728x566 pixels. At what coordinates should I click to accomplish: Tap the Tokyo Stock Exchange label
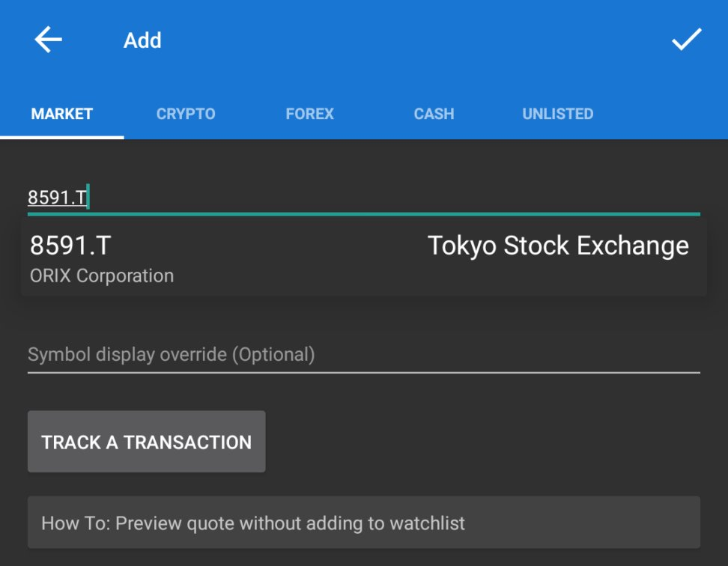point(556,245)
